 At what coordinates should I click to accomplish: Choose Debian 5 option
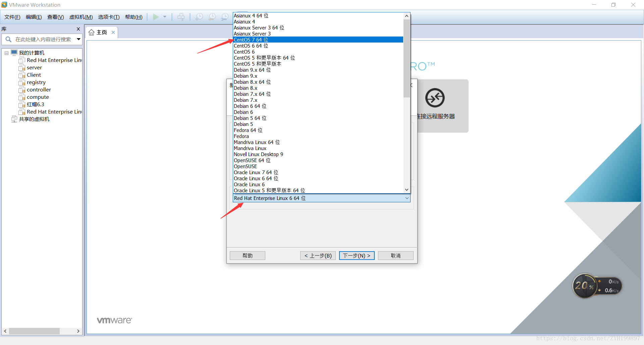pos(318,124)
